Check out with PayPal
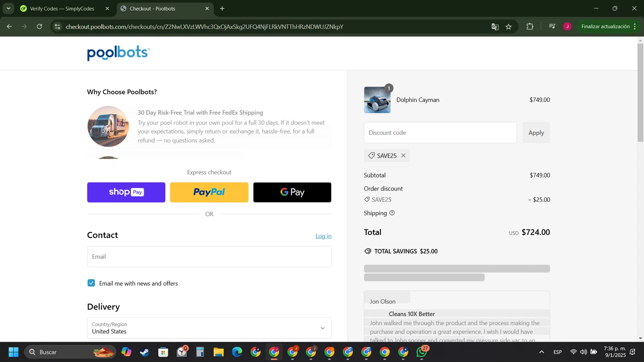644x362 pixels. [209, 192]
